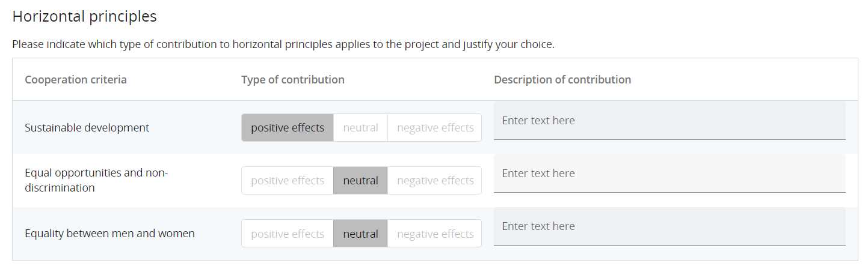Click the Equality between men and women label

pos(109,234)
